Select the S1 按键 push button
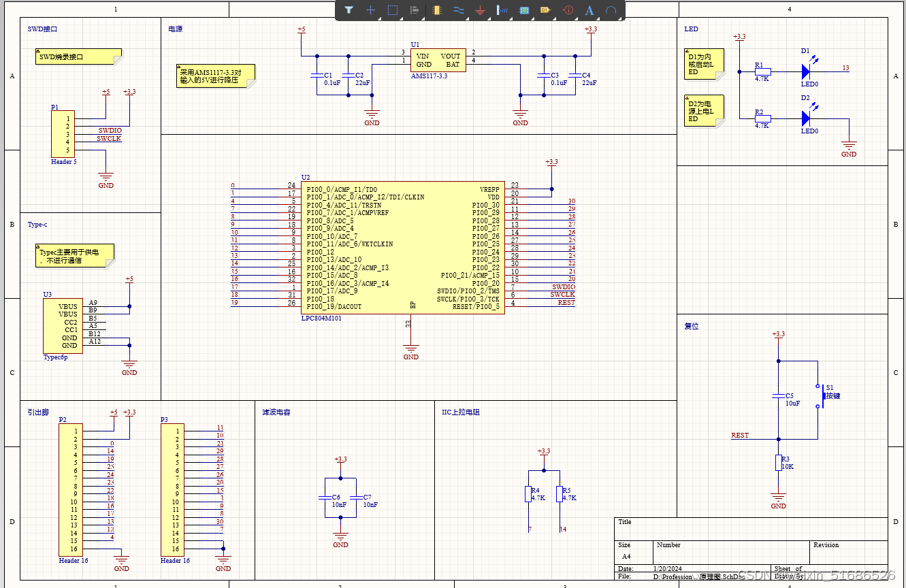Screen dimensions: 906x588 point(822,395)
